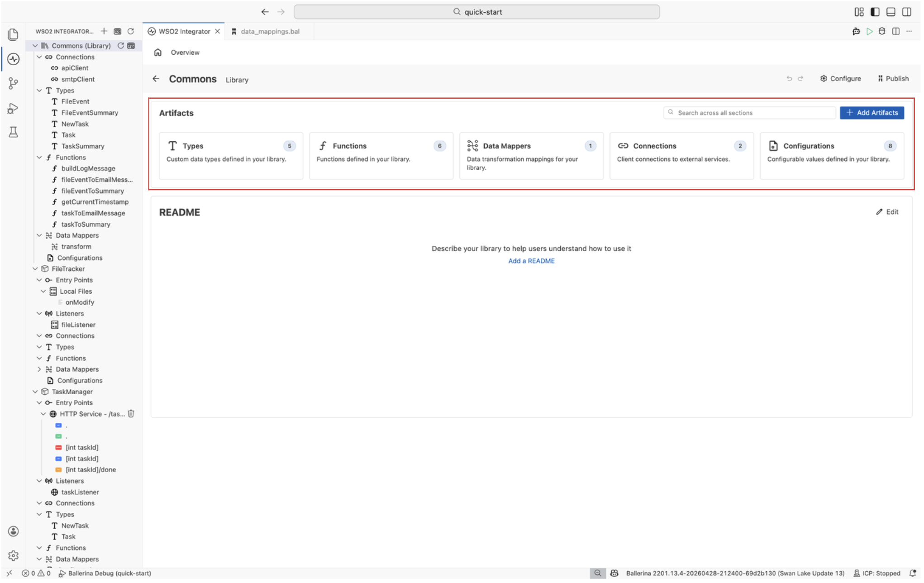Run the integration with the play icon
This screenshot has height=583, width=924.
coord(869,31)
